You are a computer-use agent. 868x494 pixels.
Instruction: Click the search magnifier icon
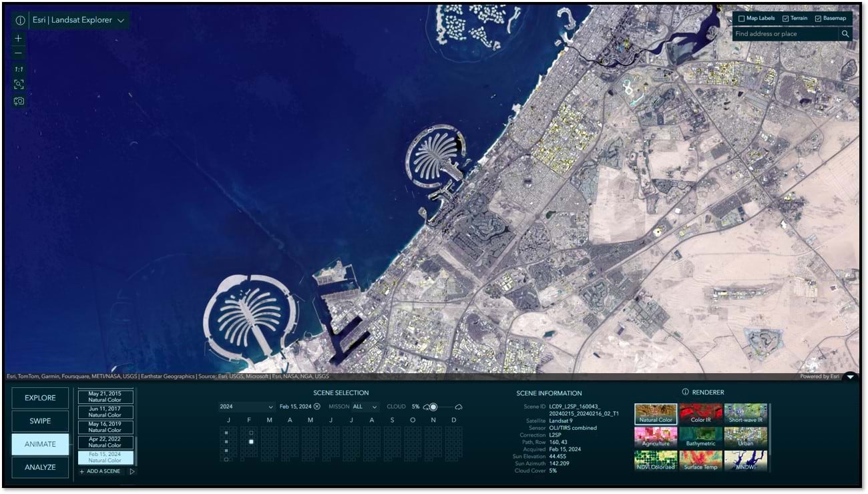(x=845, y=34)
